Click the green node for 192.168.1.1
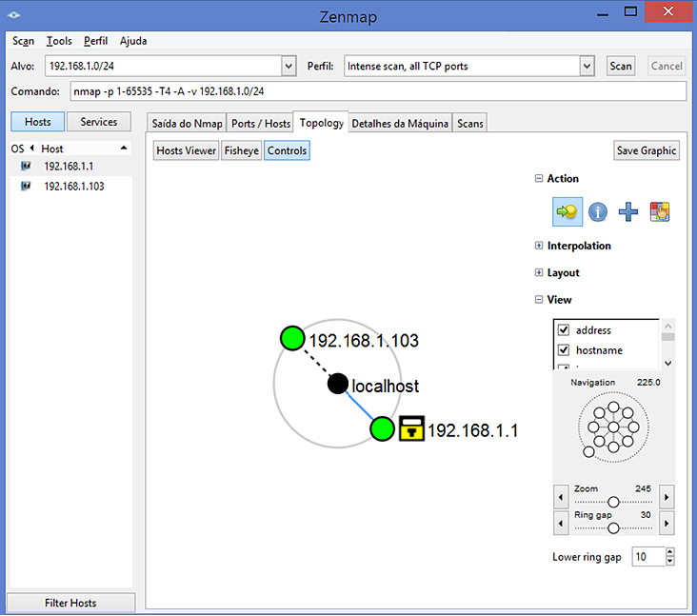Image resolution: width=697 pixels, height=616 pixels. (x=383, y=429)
